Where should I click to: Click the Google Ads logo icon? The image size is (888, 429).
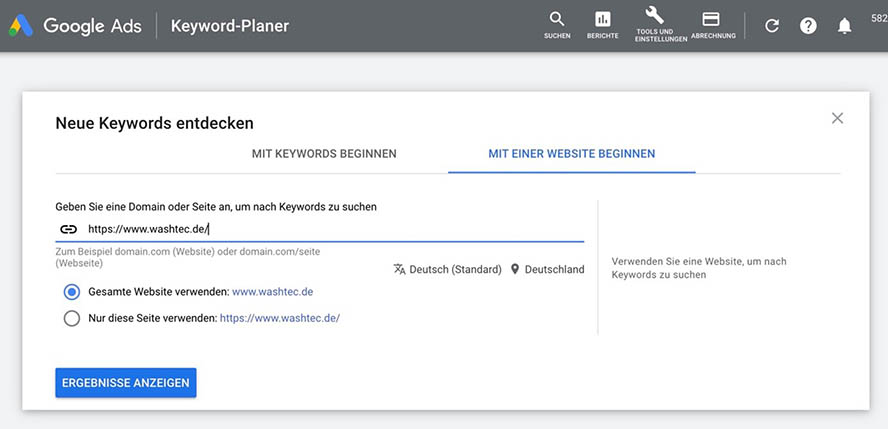coord(21,25)
